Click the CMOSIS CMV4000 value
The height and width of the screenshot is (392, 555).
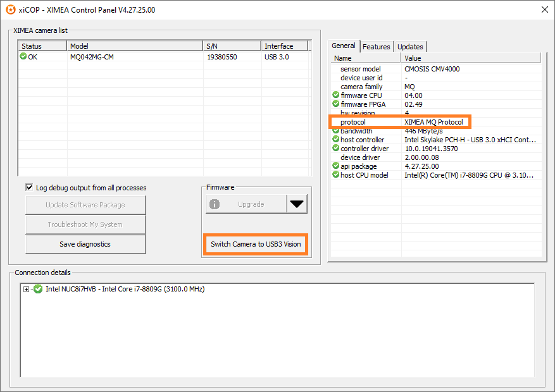(432, 69)
